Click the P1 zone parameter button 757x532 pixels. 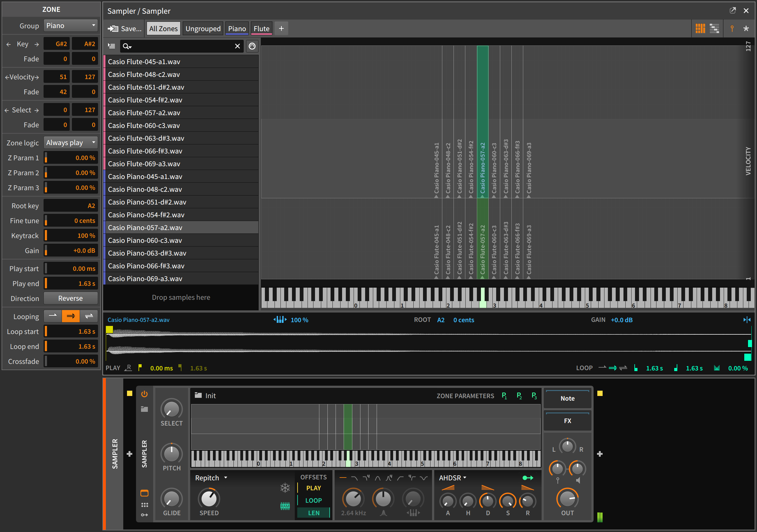click(504, 395)
